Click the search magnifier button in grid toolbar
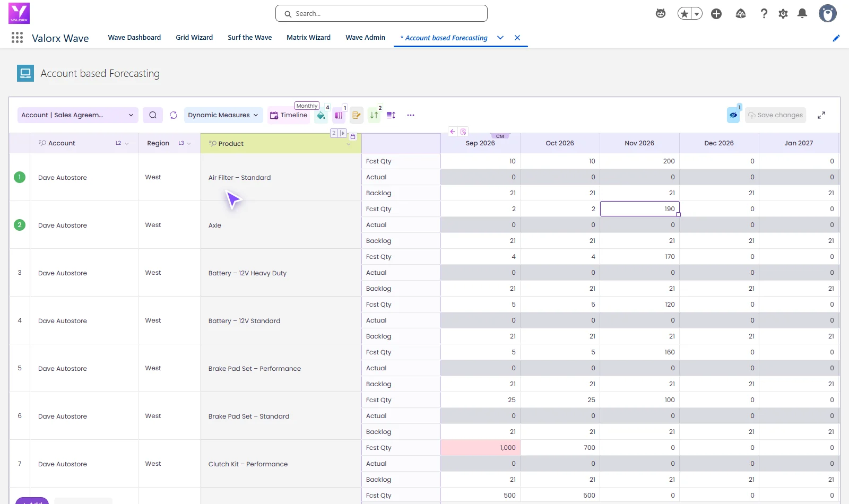 153,115
